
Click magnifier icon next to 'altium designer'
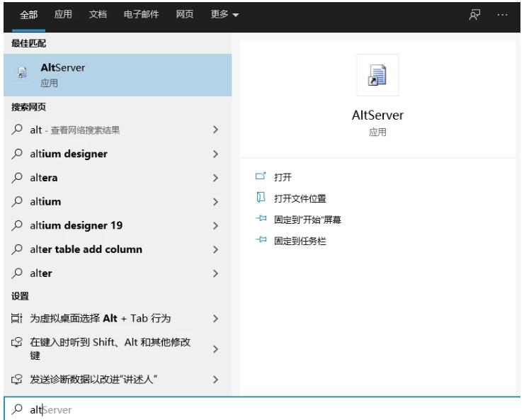pos(17,154)
